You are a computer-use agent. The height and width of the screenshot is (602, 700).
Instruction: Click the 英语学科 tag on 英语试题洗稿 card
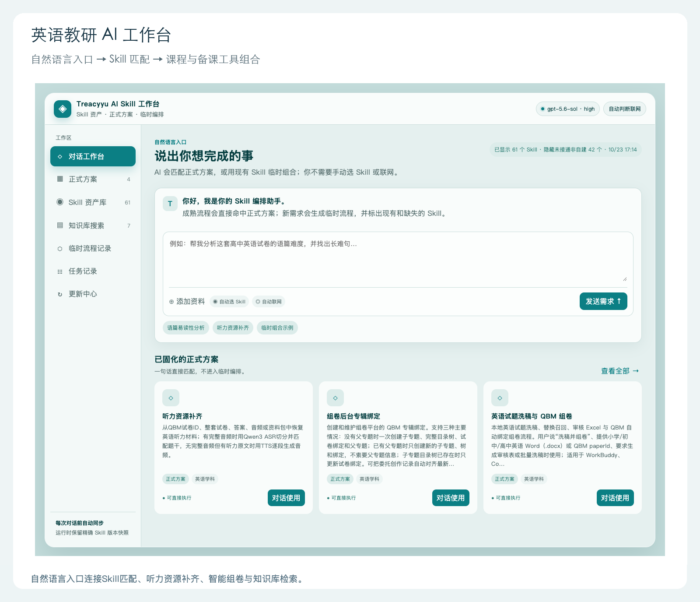tap(534, 479)
